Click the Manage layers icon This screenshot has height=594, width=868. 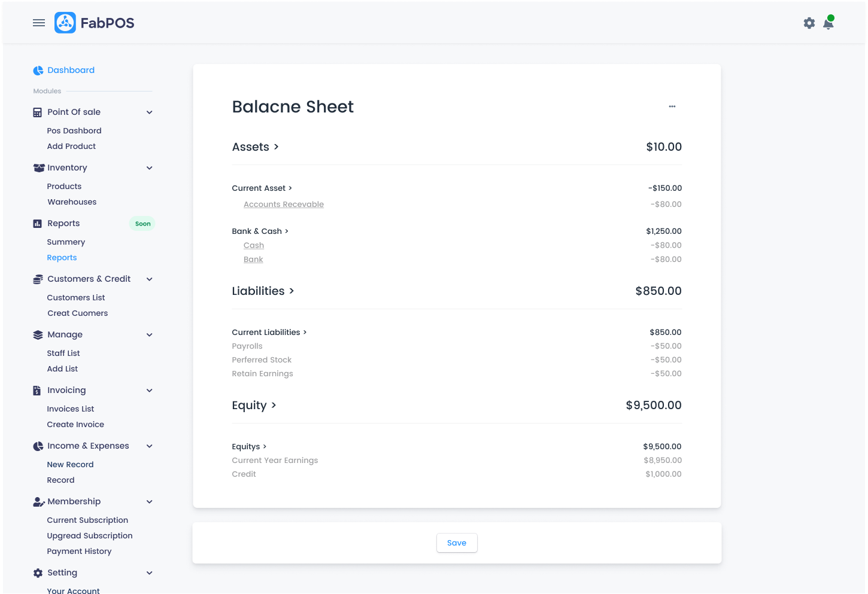[x=38, y=335]
